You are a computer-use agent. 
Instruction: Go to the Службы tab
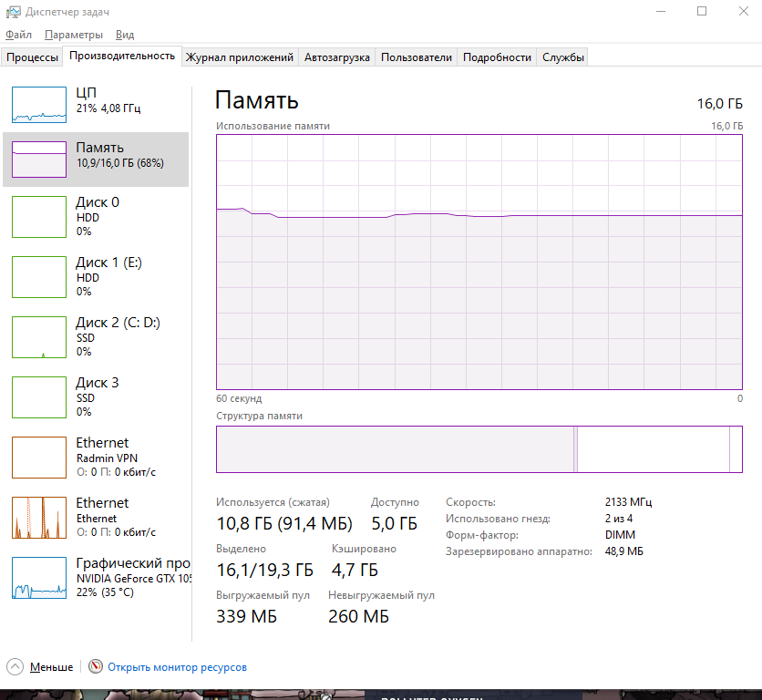click(562, 57)
